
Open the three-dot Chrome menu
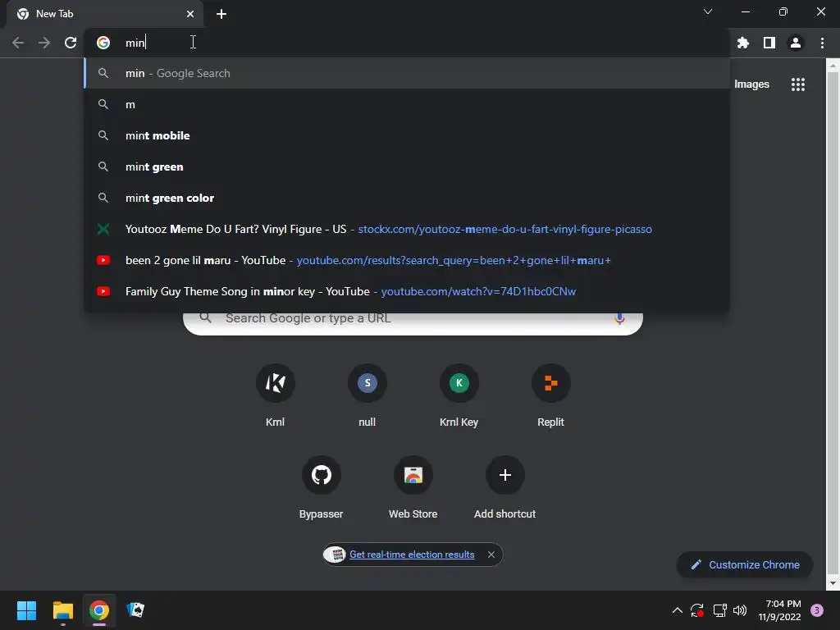point(822,43)
